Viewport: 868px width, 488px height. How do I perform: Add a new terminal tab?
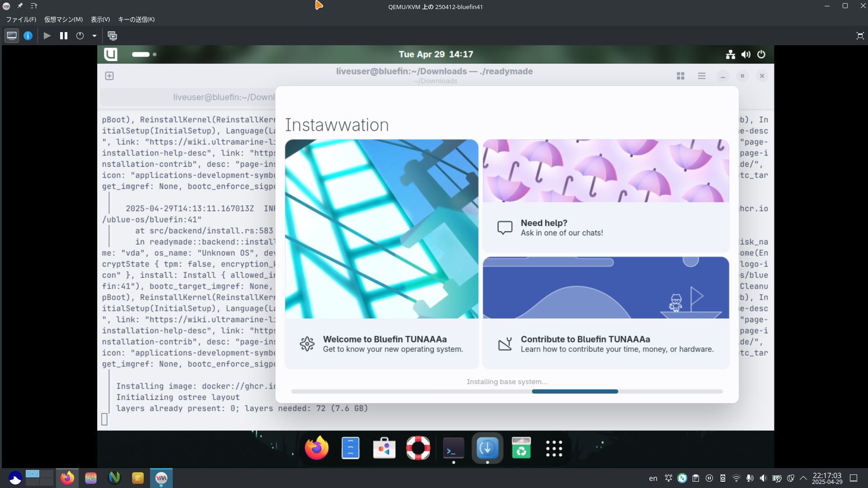109,76
